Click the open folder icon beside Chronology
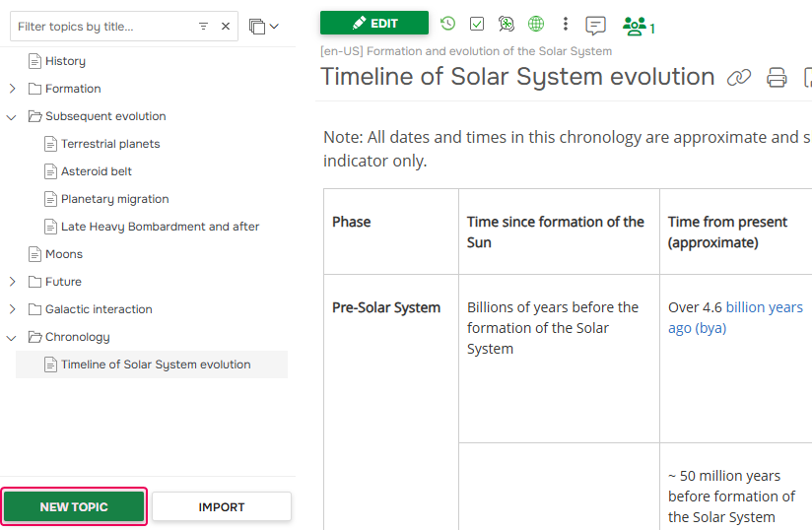The image size is (812, 530). pyautogui.click(x=34, y=337)
